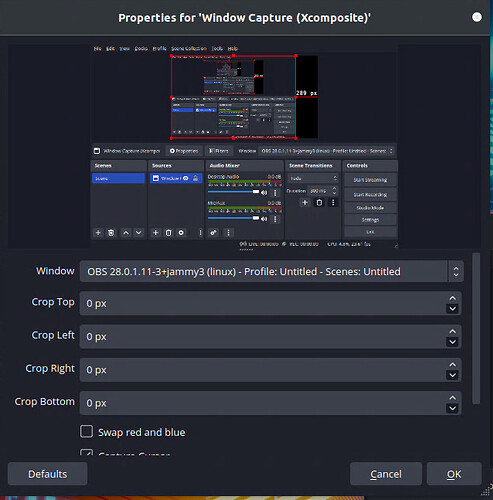Click Start Streaming in the Controls panel
The height and width of the screenshot is (500, 493).
(370, 180)
